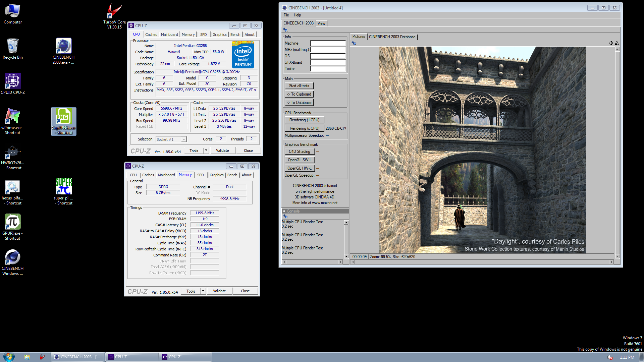Click pin icon in Pictures panel
644x362 pixels.
[x=354, y=43]
